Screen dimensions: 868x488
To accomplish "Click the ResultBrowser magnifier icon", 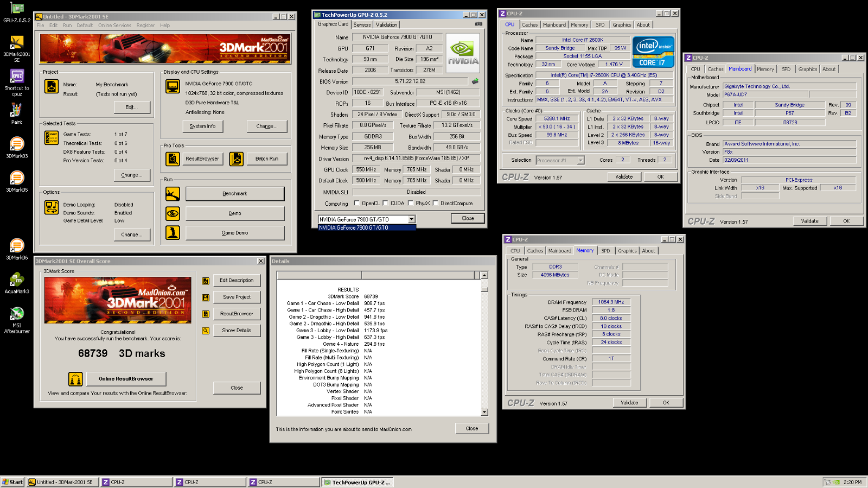I will click(x=173, y=159).
